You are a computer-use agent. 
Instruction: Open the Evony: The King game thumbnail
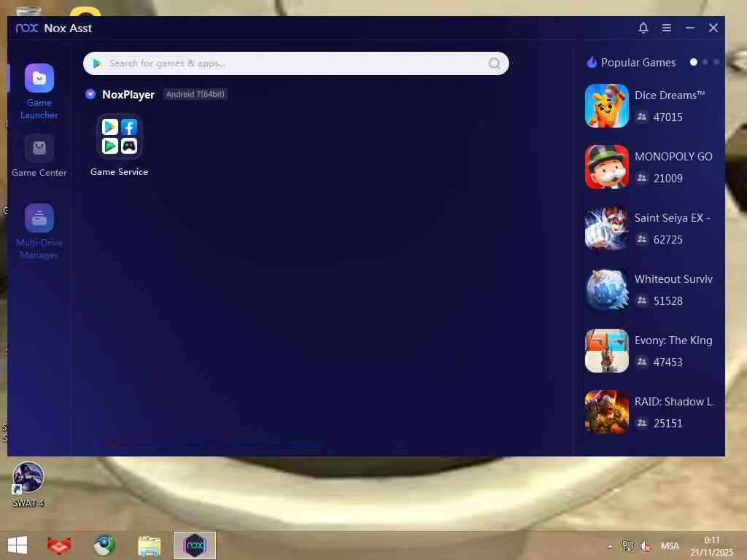606,351
